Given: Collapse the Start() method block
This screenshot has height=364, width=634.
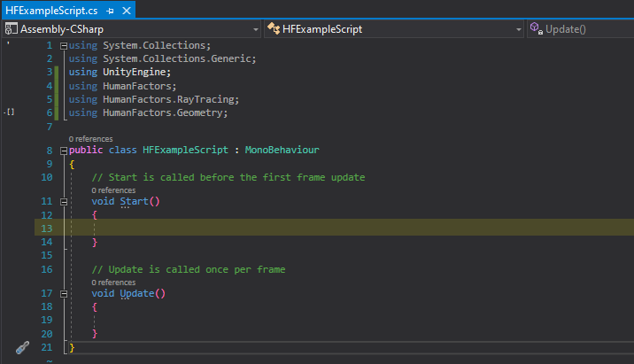Looking at the screenshot, I should [x=64, y=202].
